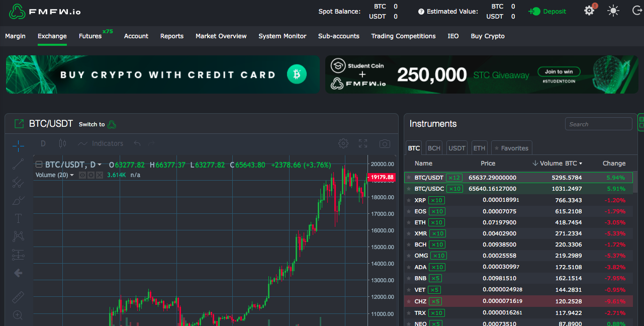This screenshot has height=326, width=644.
Task: Open the Account menu item
Action: click(136, 36)
